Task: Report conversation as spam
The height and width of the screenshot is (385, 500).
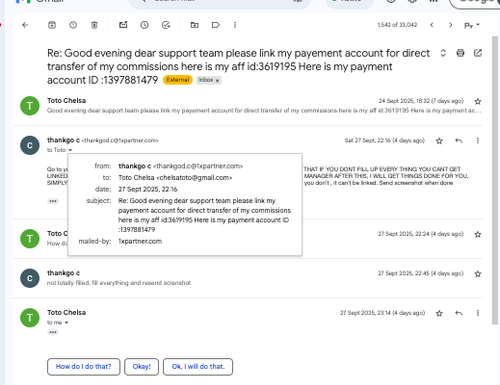Action: 73,25
